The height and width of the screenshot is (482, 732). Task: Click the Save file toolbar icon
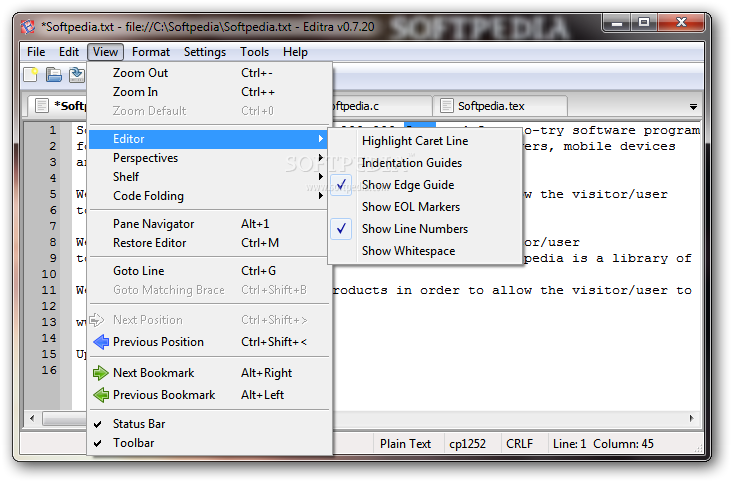(x=77, y=75)
